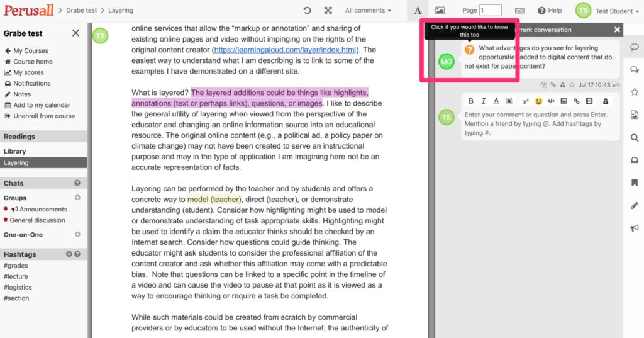The width and height of the screenshot is (644, 338).
Task: Add a new group with plus icon
Action: [x=77, y=198]
